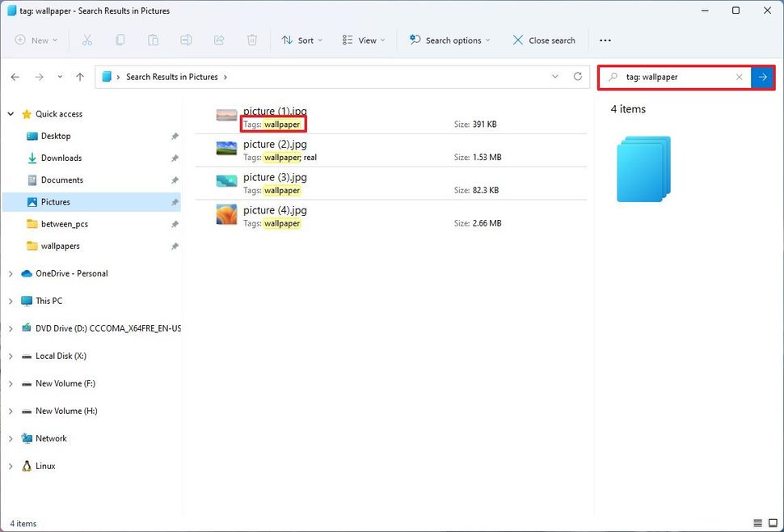Open Search options menu
Viewport: 784px width, 532px height.
[x=449, y=40]
